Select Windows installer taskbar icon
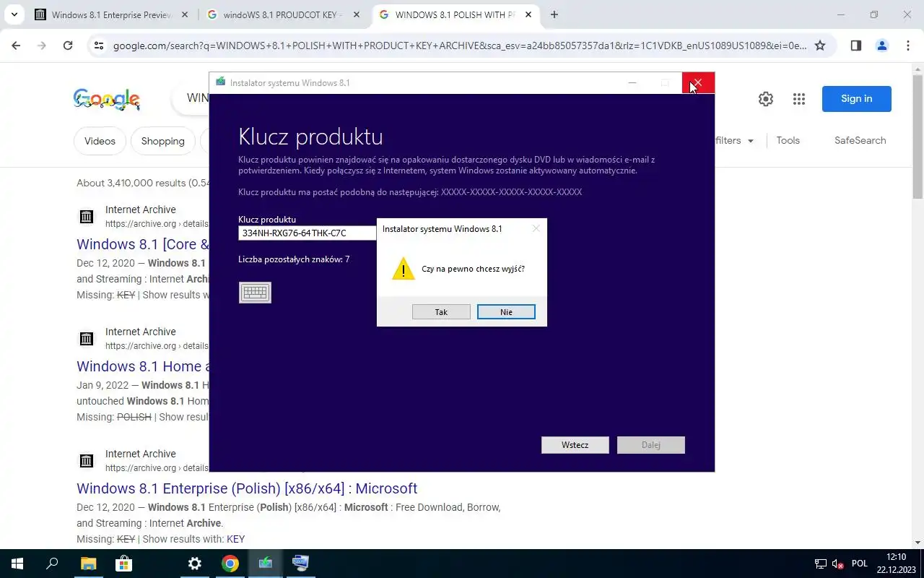This screenshot has height=578, width=924. point(265,564)
